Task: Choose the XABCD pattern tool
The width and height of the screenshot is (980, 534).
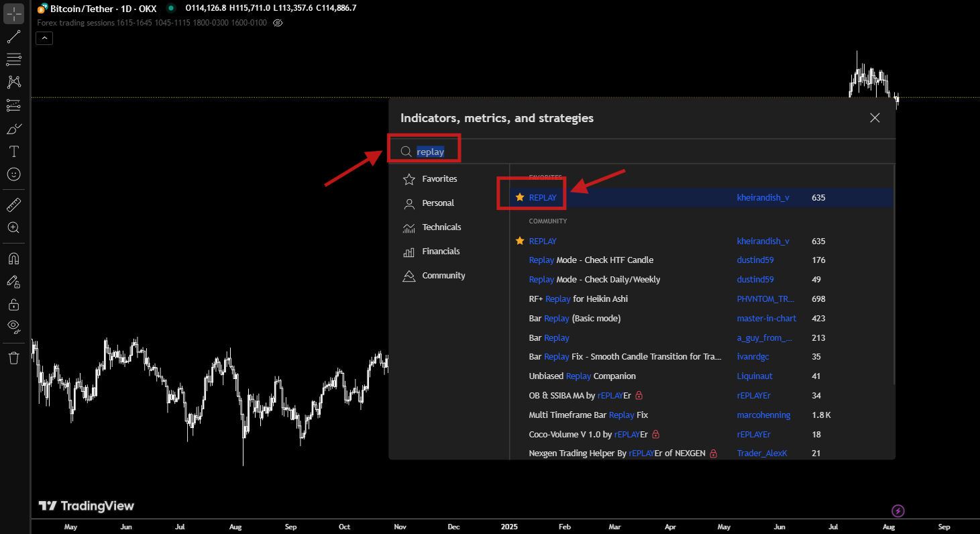Action: tap(13, 82)
